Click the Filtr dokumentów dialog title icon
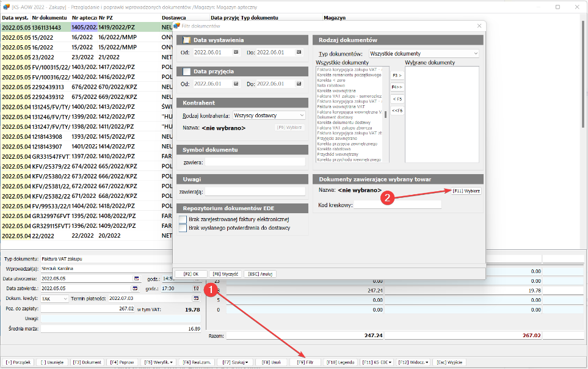 click(x=177, y=26)
